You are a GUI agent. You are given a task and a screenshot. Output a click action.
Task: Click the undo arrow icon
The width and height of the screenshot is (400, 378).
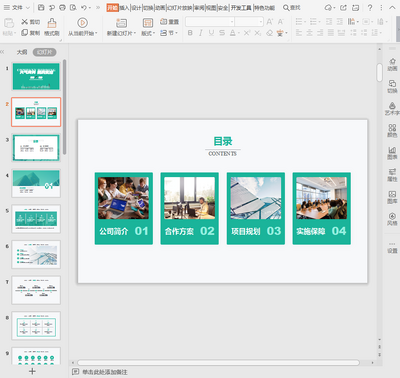pyautogui.click(x=84, y=7)
